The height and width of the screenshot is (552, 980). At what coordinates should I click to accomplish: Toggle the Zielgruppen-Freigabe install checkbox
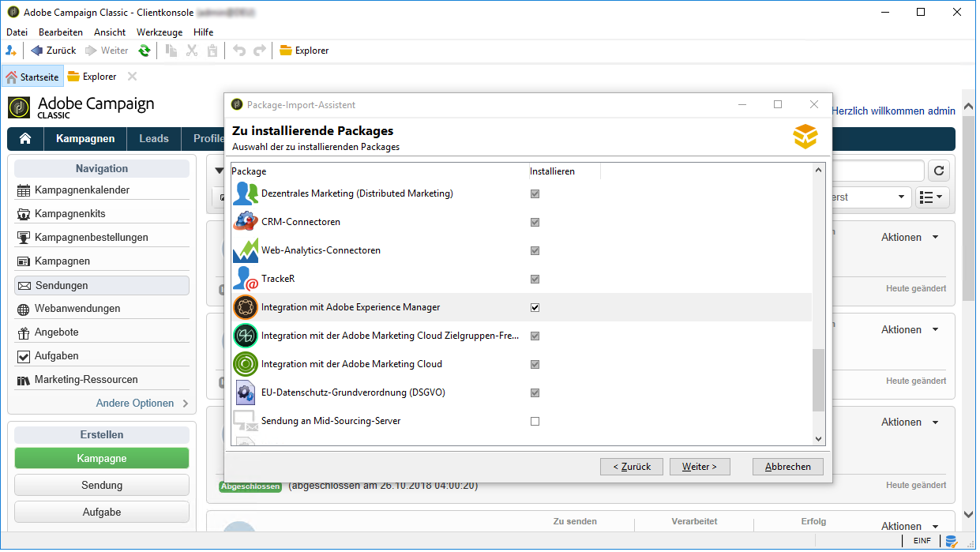click(x=535, y=336)
